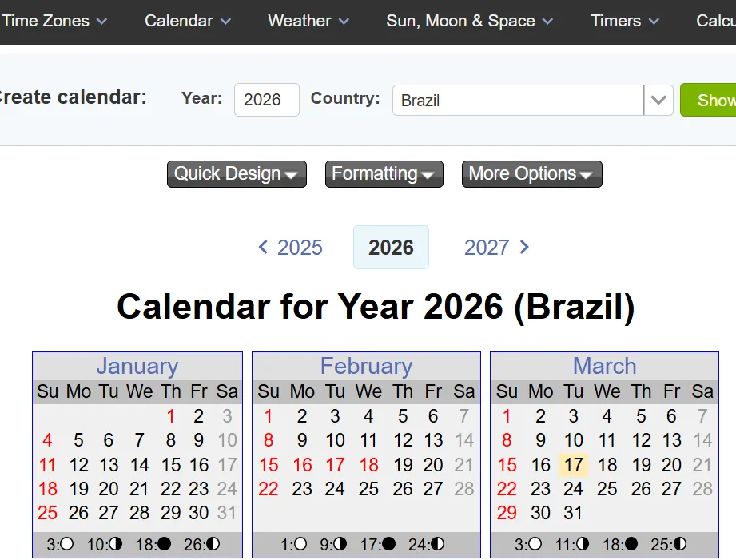This screenshot has height=560, width=736.
Task: Click the green Show button
Action: 710,100
